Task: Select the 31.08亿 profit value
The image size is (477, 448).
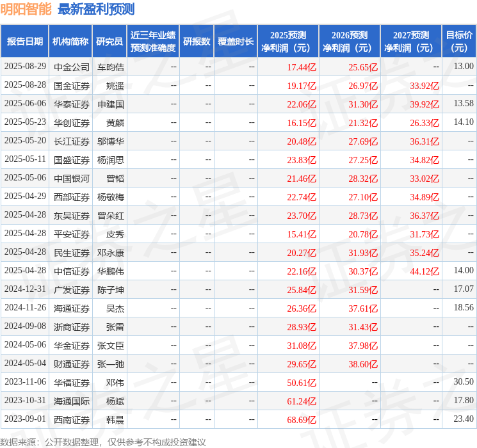Action: (x=302, y=346)
